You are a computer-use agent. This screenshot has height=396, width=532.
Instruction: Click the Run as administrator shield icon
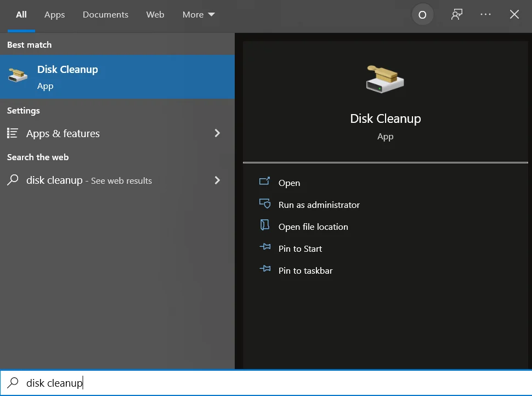(x=265, y=203)
